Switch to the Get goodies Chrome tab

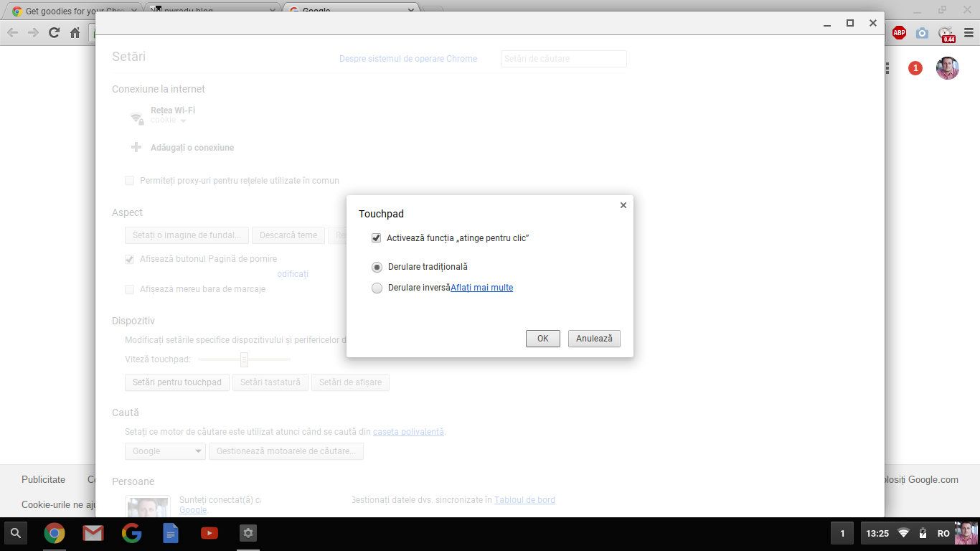pyautogui.click(x=72, y=11)
